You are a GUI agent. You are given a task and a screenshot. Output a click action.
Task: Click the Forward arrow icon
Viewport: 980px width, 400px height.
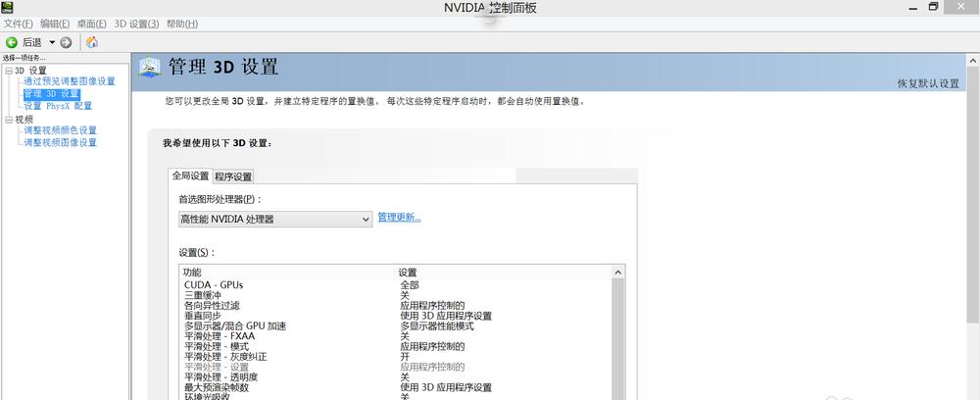[66, 42]
